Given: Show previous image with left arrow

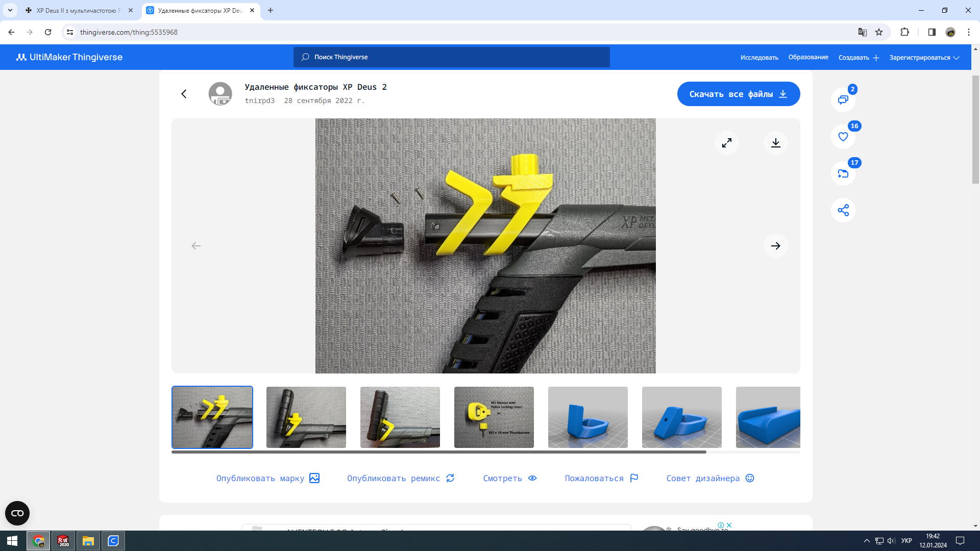Looking at the screenshot, I should pos(196,246).
